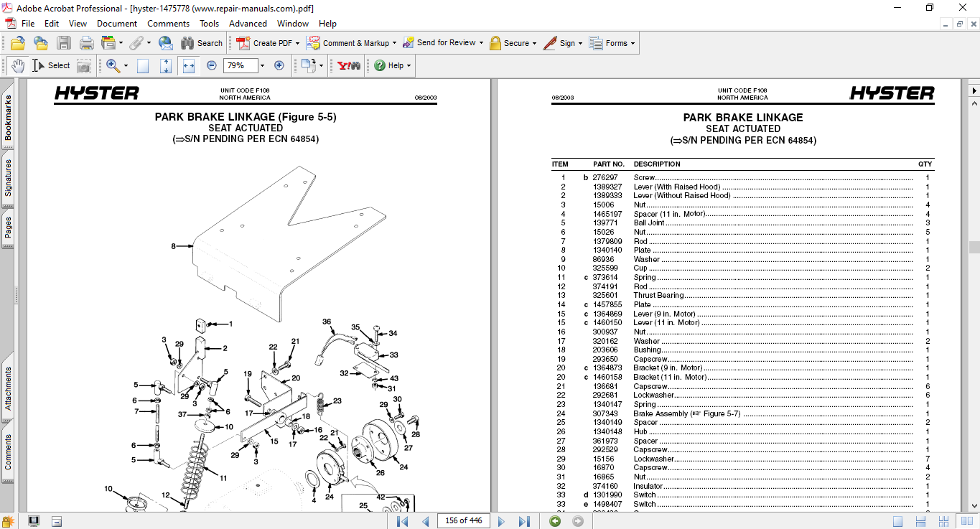980x529 pixels.
Task: Print the document via the printer icon
Action: click(86, 43)
